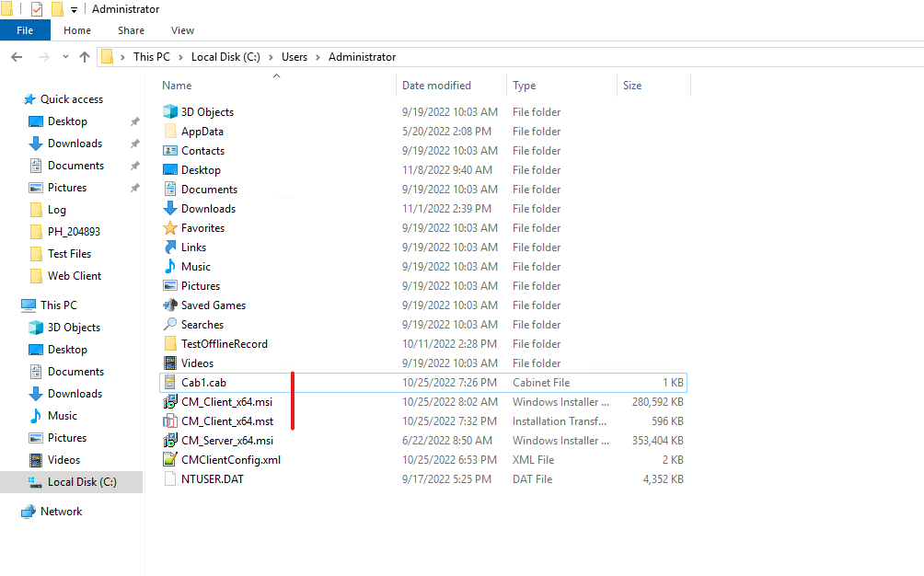Click the New Folder icon in the title bar
The image size is (924, 576).
[57, 8]
